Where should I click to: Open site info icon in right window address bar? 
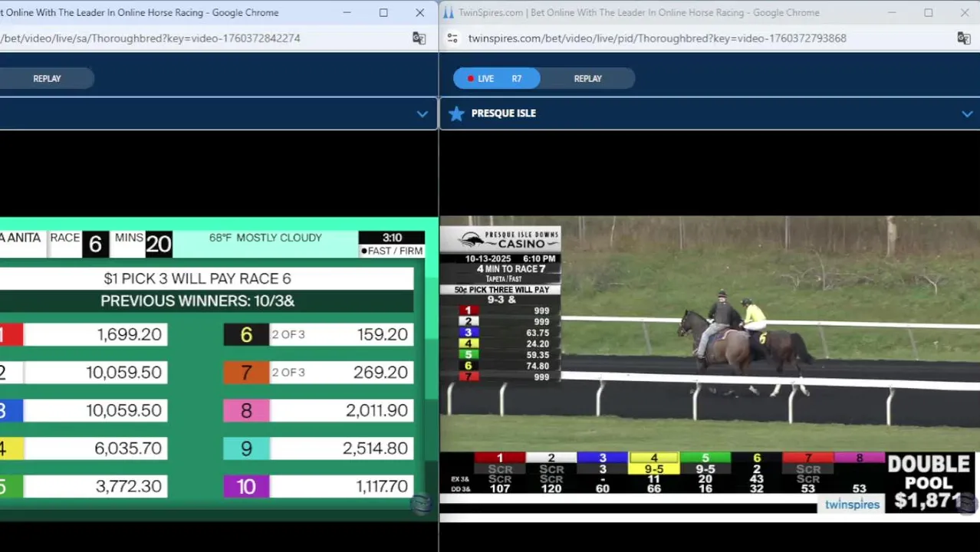click(x=452, y=38)
